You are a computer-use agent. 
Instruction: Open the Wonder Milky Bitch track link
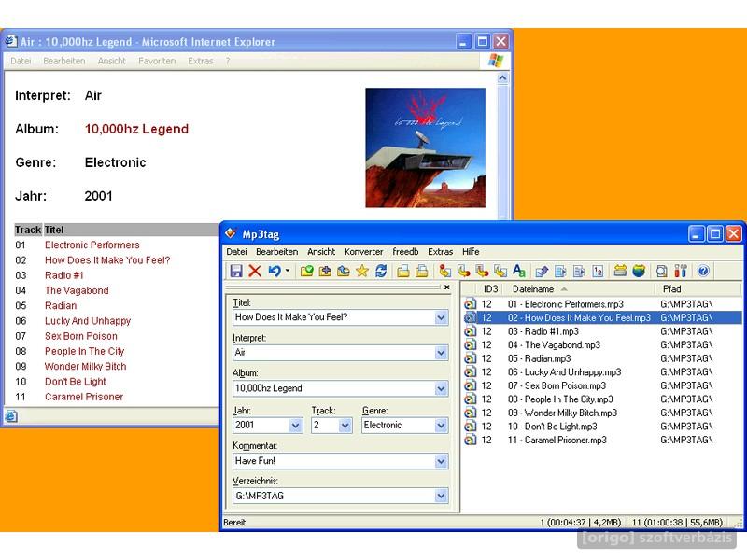point(86,366)
